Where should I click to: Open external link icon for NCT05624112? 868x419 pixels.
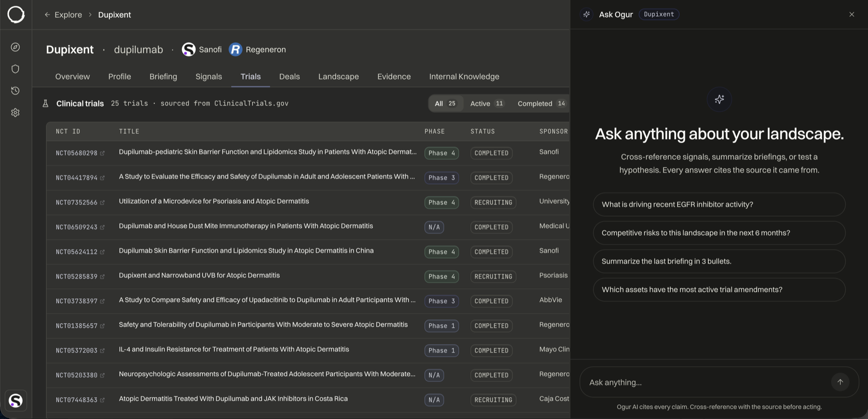pos(102,252)
